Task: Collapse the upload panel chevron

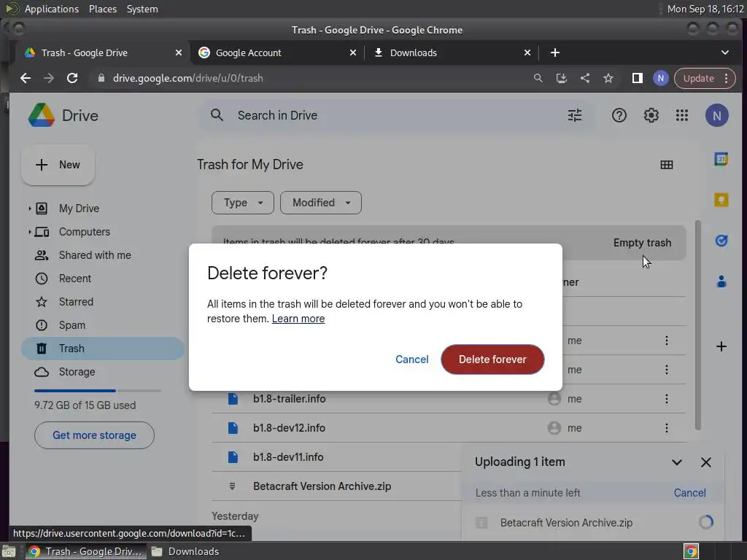Action: click(x=676, y=462)
